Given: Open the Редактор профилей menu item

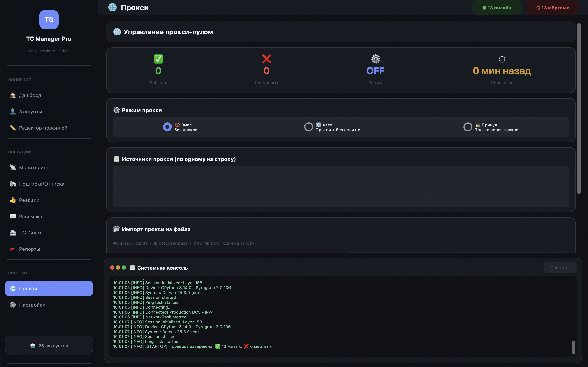Looking at the screenshot, I should pyautogui.click(x=43, y=128).
